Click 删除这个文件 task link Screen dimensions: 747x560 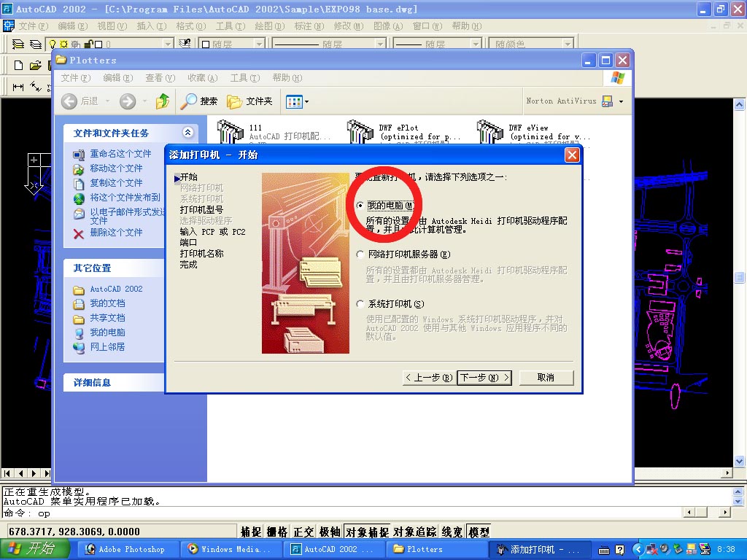click(x=116, y=233)
